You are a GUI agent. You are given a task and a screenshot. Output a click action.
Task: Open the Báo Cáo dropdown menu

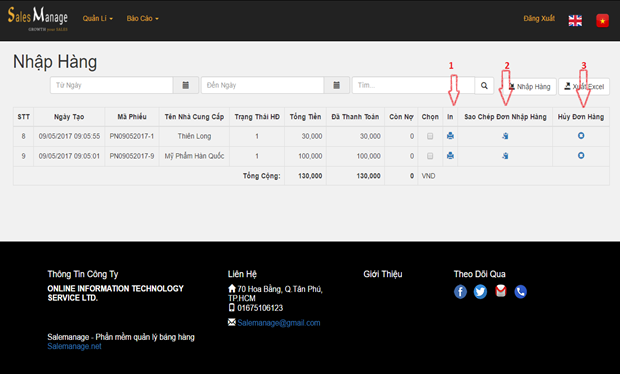(142, 19)
